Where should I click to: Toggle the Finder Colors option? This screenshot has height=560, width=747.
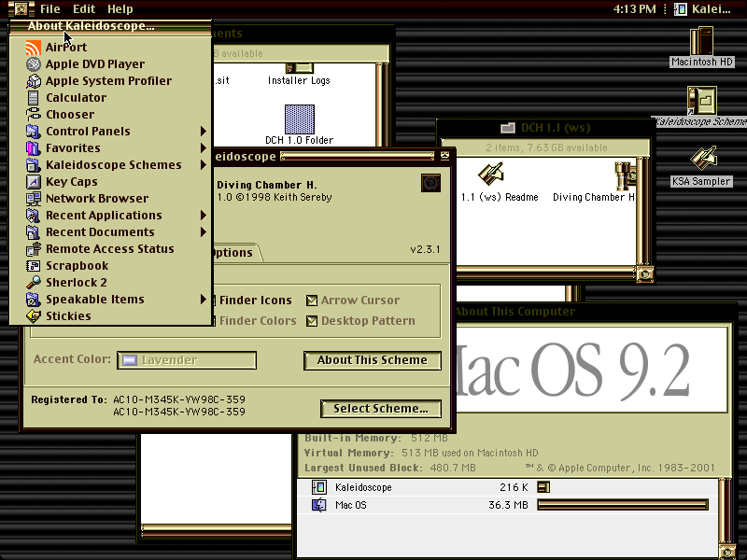click(254, 321)
